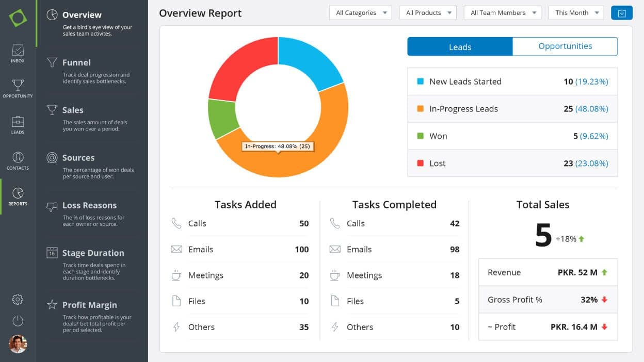Open the Sales report menu item
Image resolution: width=644 pixels, height=362 pixels.
[x=92, y=118]
